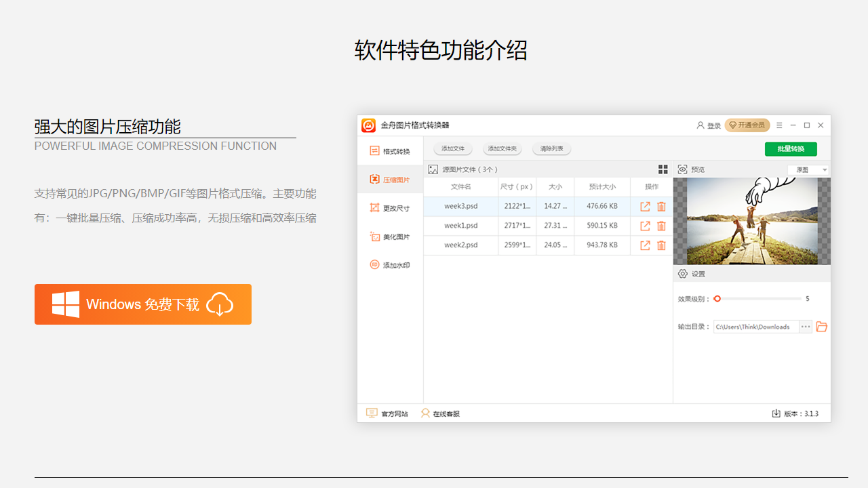Click the ... browse button for output directory
The width and height of the screenshot is (868, 488).
(805, 326)
